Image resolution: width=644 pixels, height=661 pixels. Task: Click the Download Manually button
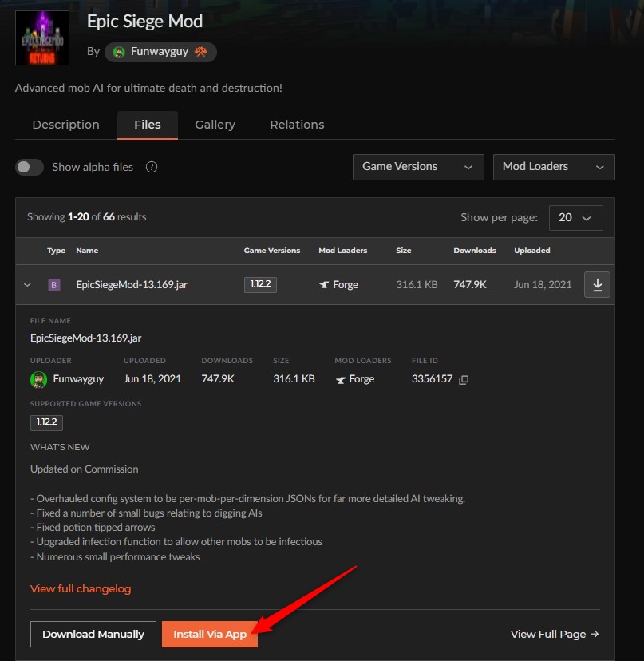93,634
